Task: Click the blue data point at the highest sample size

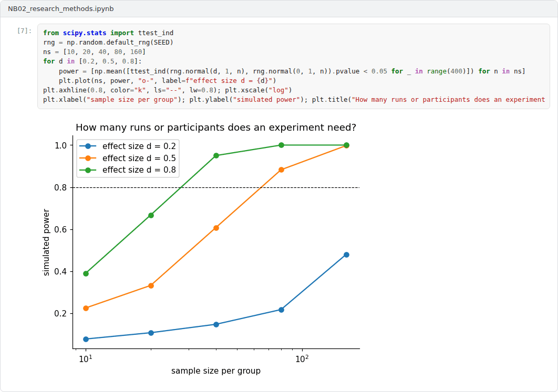Action: tap(347, 255)
